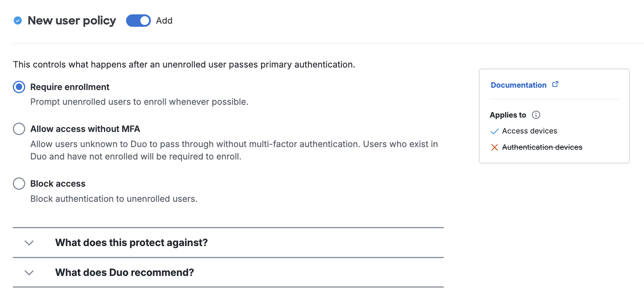Click the red X beside Authentication devices

[494, 147]
